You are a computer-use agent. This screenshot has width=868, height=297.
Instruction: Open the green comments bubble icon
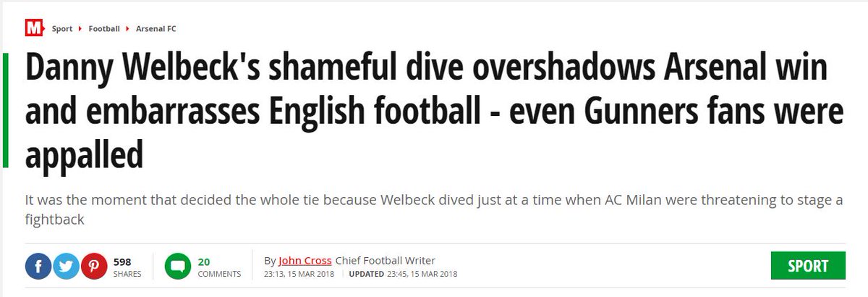click(x=177, y=267)
